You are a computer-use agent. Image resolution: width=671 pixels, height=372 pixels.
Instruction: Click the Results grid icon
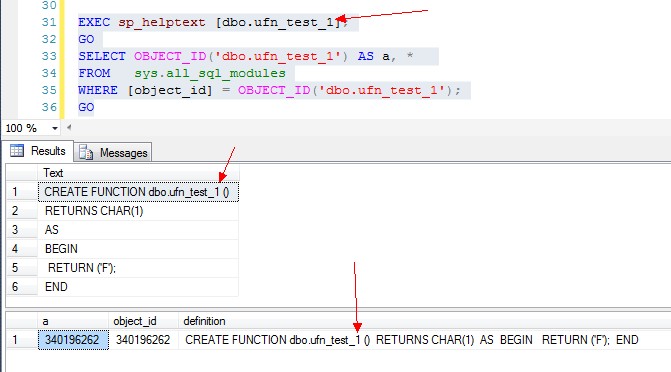tap(17, 151)
